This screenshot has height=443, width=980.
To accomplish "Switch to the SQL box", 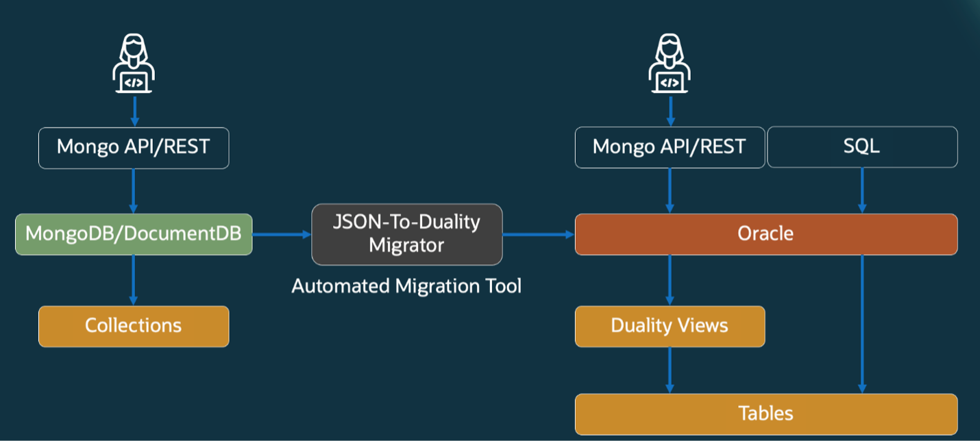I will pyautogui.click(x=862, y=147).
